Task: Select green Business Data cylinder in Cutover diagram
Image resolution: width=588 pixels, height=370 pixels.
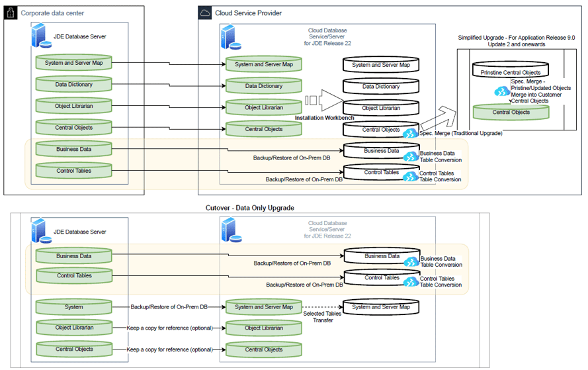Action: 74,256
